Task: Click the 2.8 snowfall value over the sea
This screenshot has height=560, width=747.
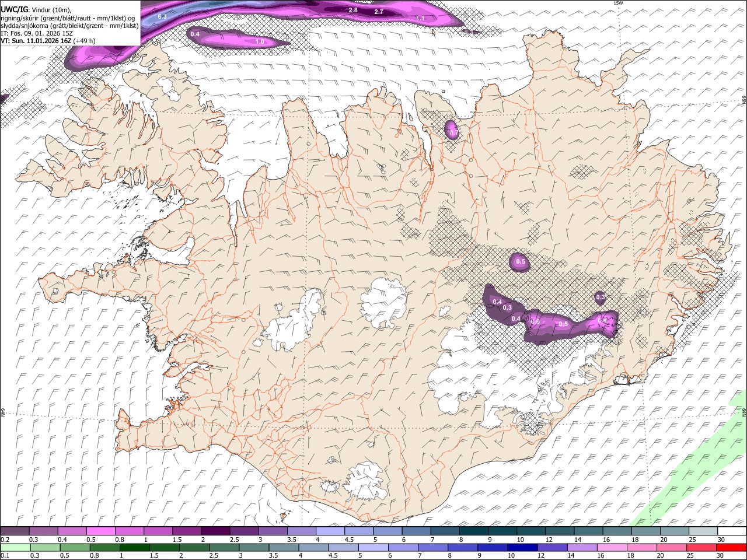Action: coord(353,10)
